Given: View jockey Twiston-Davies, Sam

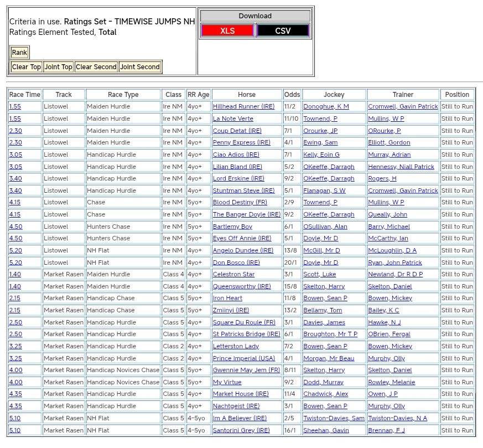Looking at the screenshot, I should coord(334,418).
